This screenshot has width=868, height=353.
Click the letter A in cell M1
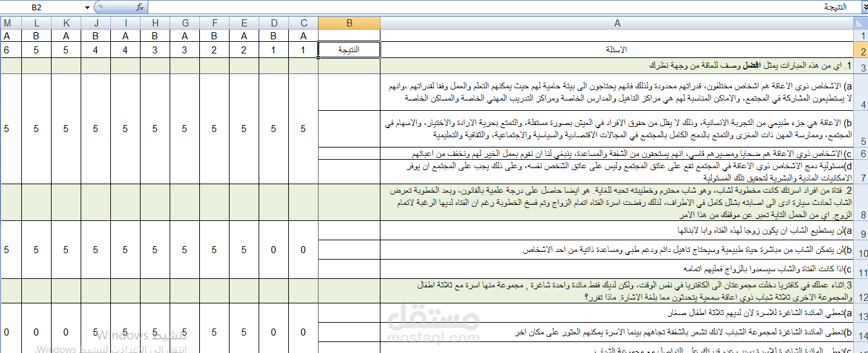[7, 36]
